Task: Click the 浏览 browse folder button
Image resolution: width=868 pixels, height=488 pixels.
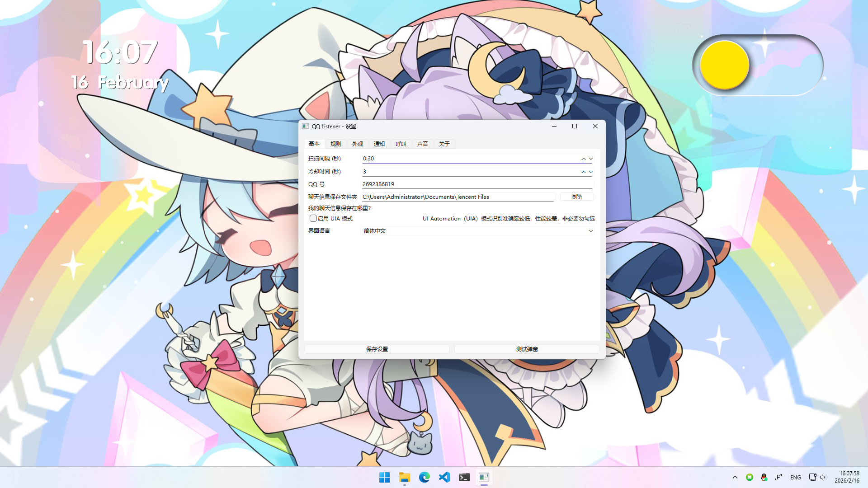Action: click(576, 197)
